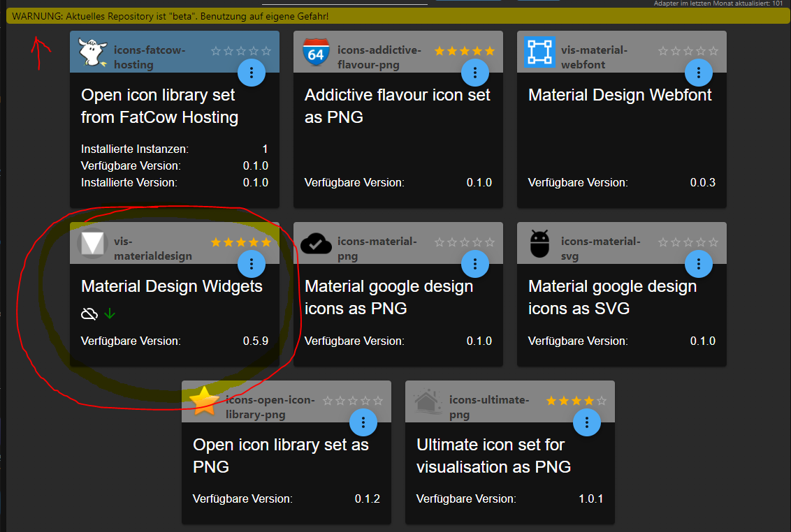Click the star rating of icons-ultimate-png
This screenshot has height=532, width=791.
tap(576, 401)
